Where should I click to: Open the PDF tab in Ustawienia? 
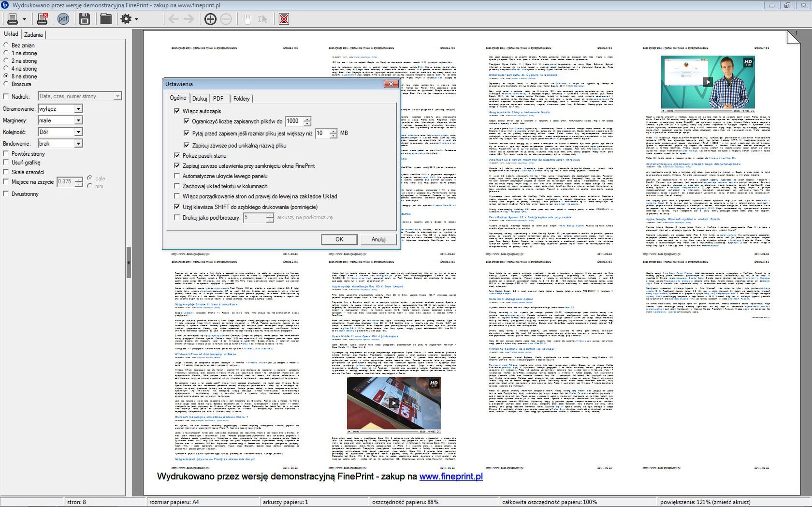(218, 99)
